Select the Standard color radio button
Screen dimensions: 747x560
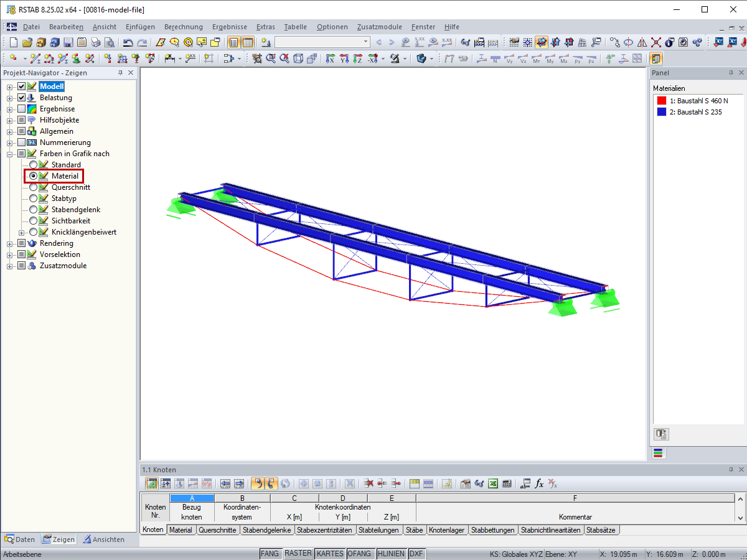tap(33, 165)
